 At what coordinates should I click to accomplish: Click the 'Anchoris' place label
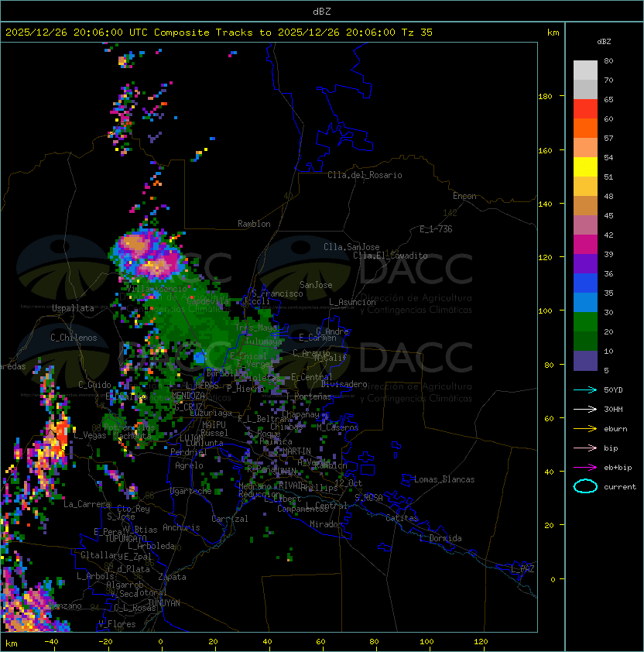(181, 527)
